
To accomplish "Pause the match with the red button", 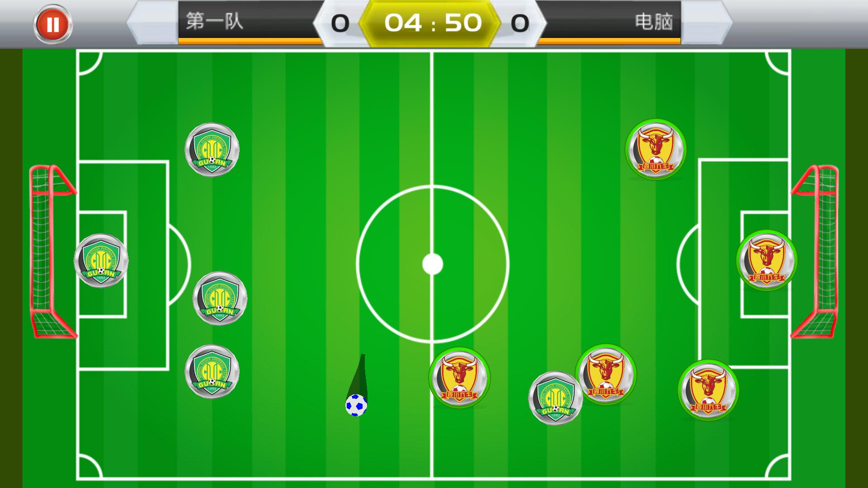I will 53,24.
